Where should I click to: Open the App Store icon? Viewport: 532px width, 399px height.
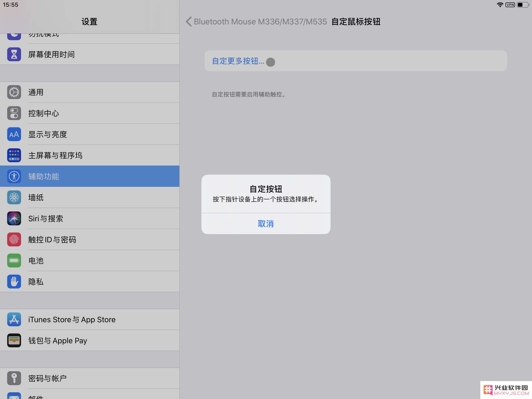pyautogui.click(x=14, y=319)
